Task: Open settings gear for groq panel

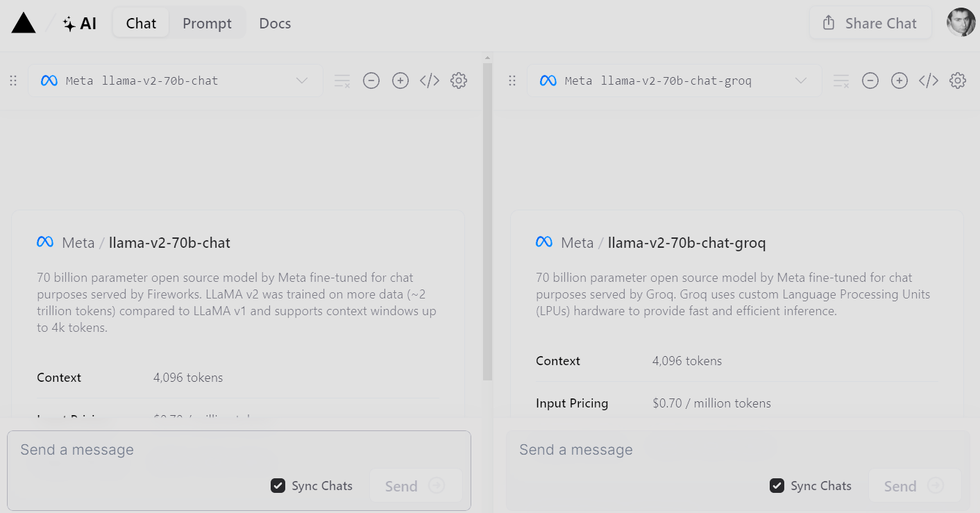Action: click(958, 81)
